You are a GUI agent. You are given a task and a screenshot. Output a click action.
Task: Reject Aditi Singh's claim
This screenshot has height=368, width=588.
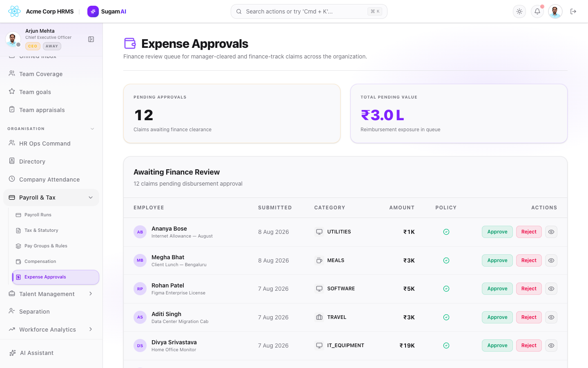529,317
